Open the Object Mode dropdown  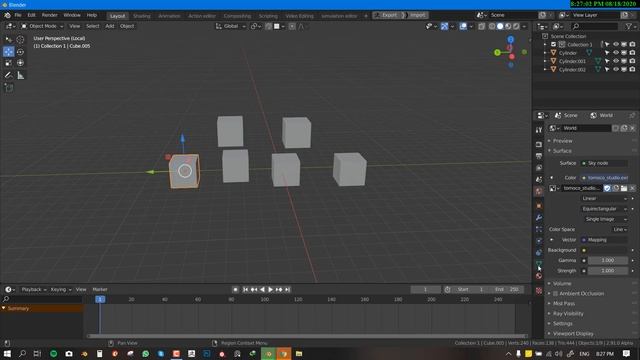(42, 26)
